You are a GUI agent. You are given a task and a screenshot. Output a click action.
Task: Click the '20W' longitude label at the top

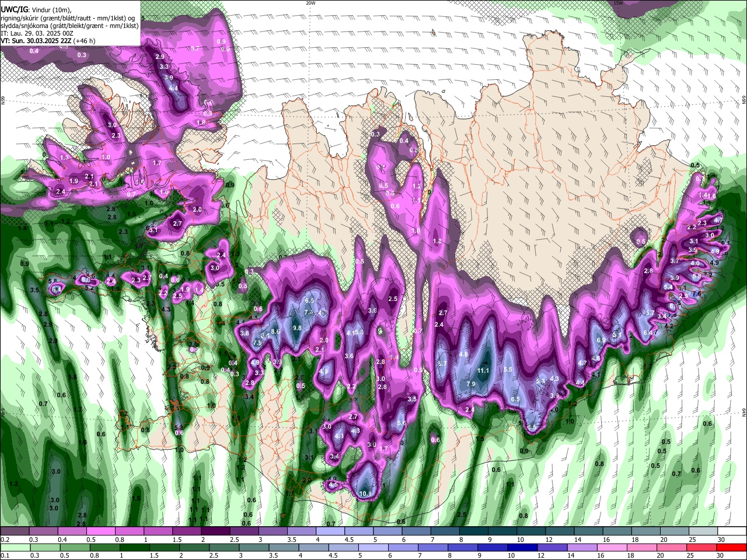tap(310, 3)
